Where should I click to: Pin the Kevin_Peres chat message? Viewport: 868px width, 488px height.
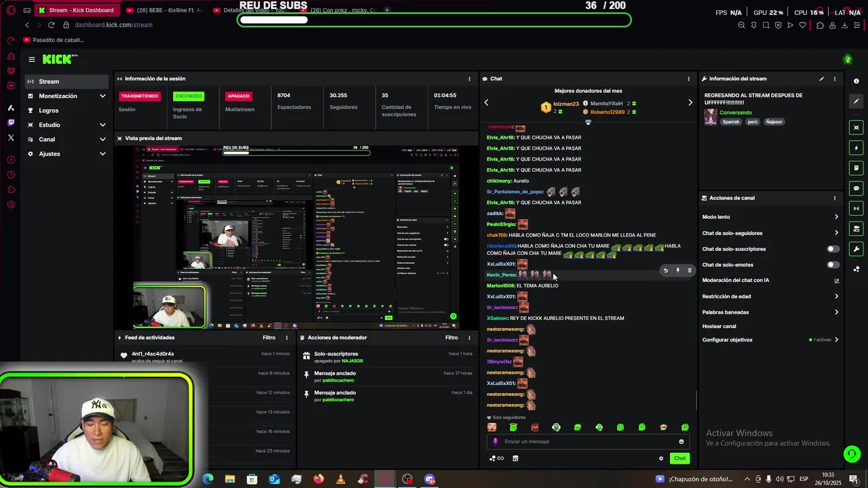click(x=677, y=270)
